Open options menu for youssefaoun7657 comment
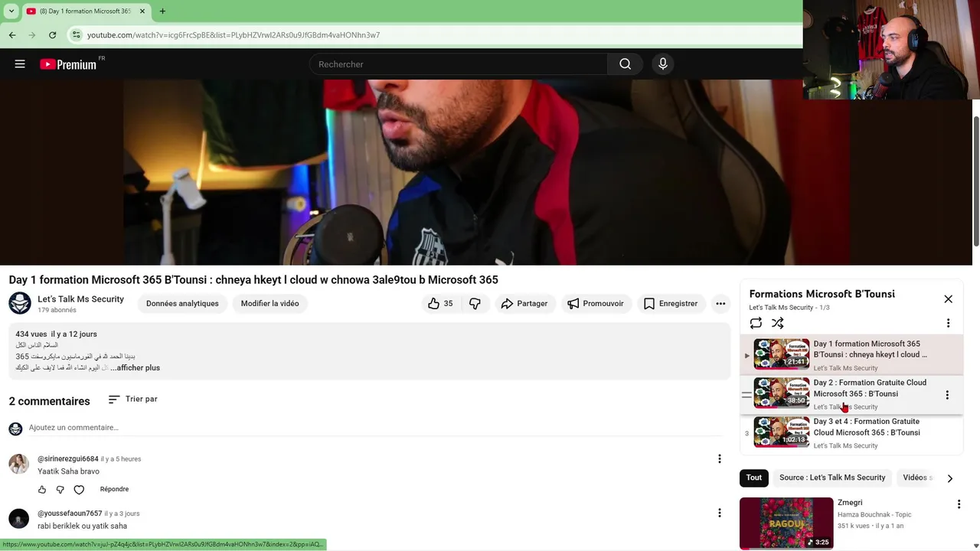This screenshot has height=551, width=980. click(719, 513)
